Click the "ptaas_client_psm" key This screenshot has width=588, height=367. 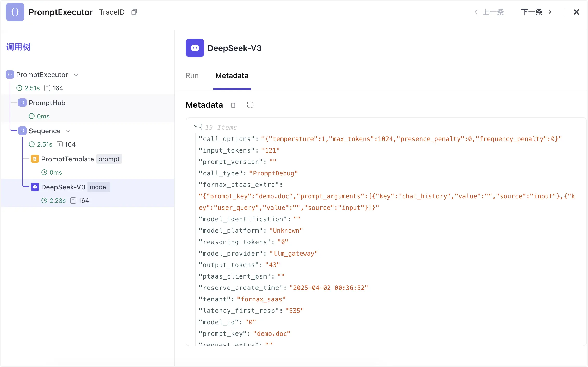point(235,276)
